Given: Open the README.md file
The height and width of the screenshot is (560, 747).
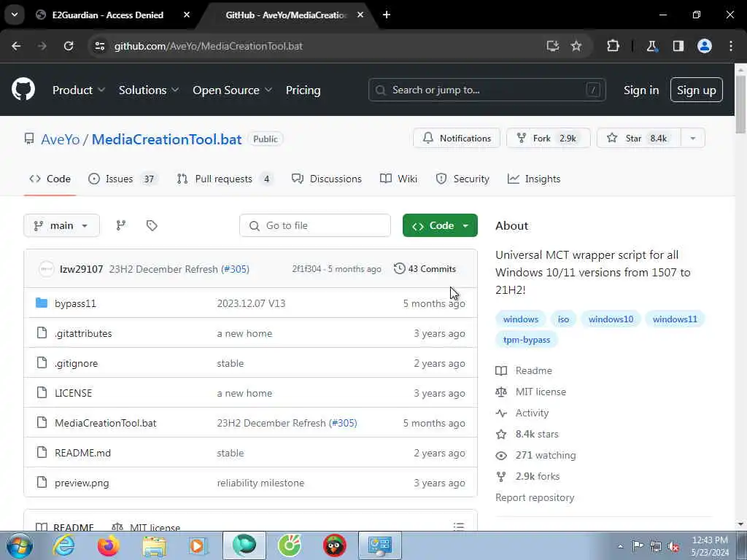Looking at the screenshot, I should pos(82,453).
